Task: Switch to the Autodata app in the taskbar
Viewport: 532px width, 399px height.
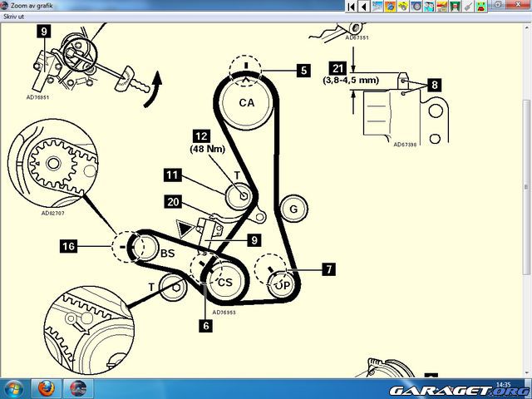Action: (77, 388)
